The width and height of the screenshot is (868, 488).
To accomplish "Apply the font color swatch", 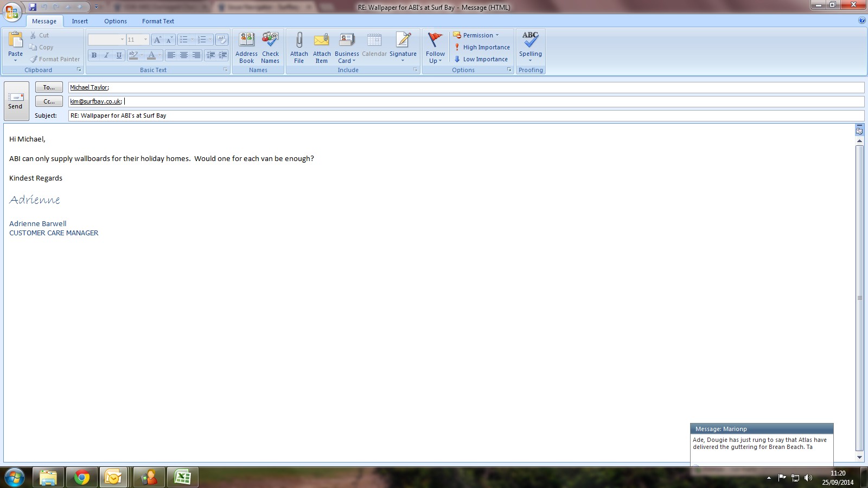I will click(151, 55).
